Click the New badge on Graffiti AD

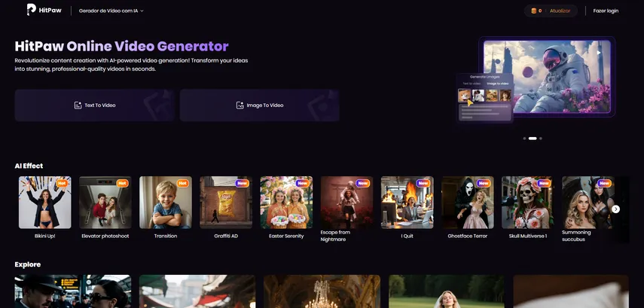[243, 183]
